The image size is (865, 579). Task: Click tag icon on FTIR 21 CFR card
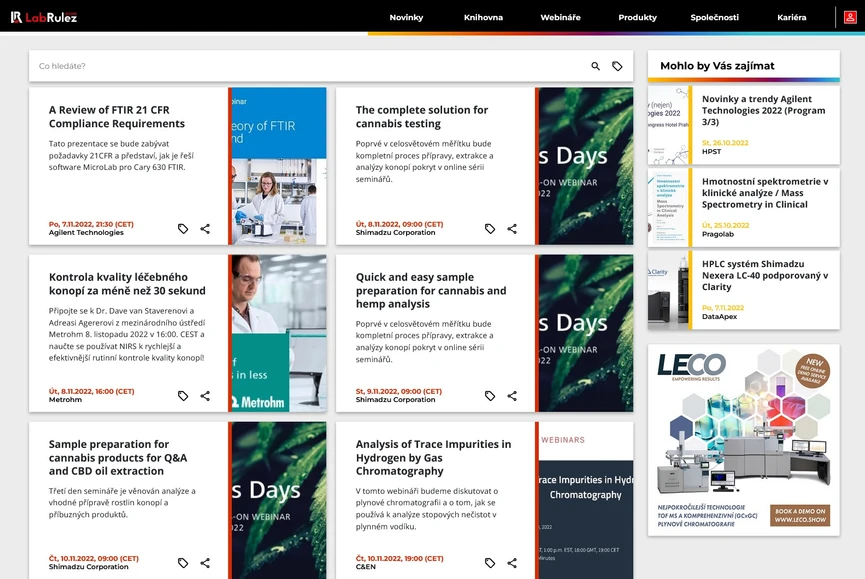[x=183, y=228]
